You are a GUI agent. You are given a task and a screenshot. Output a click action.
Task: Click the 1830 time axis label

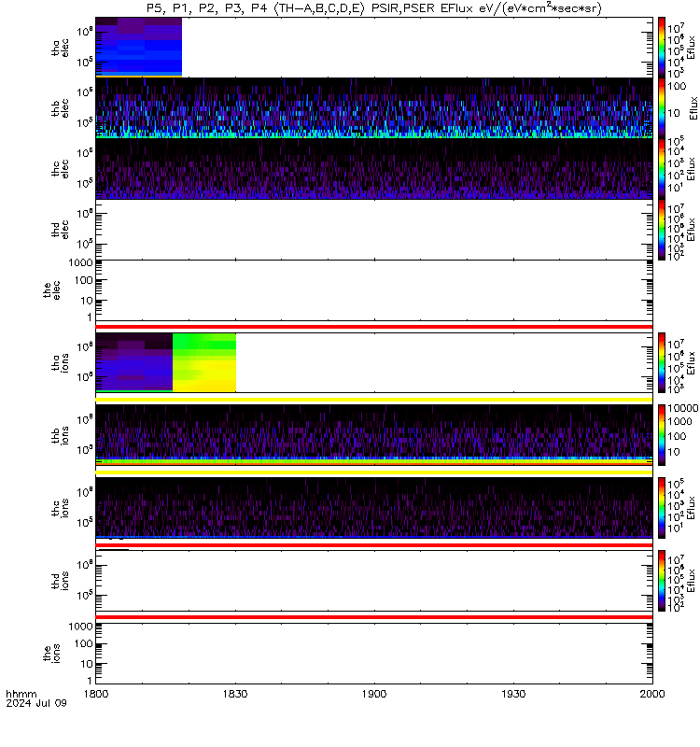[235, 694]
